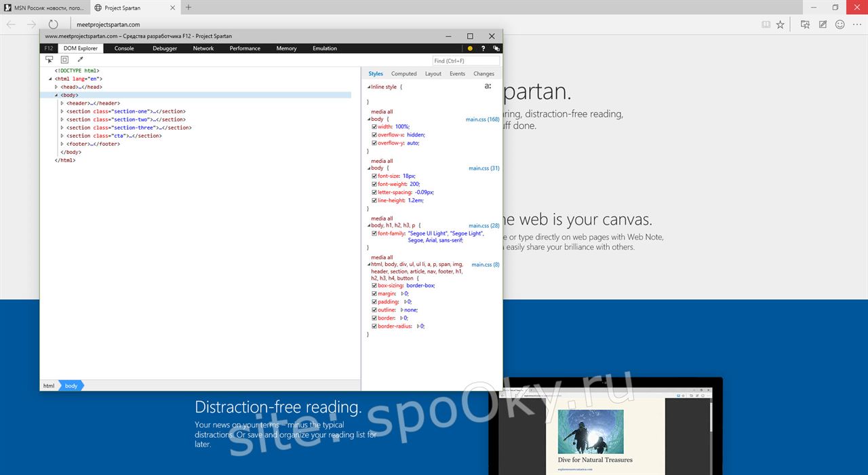This screenshot has height=475, width=868.
Task: Uncheck the width 100% property
Action: tap(374, 126)
